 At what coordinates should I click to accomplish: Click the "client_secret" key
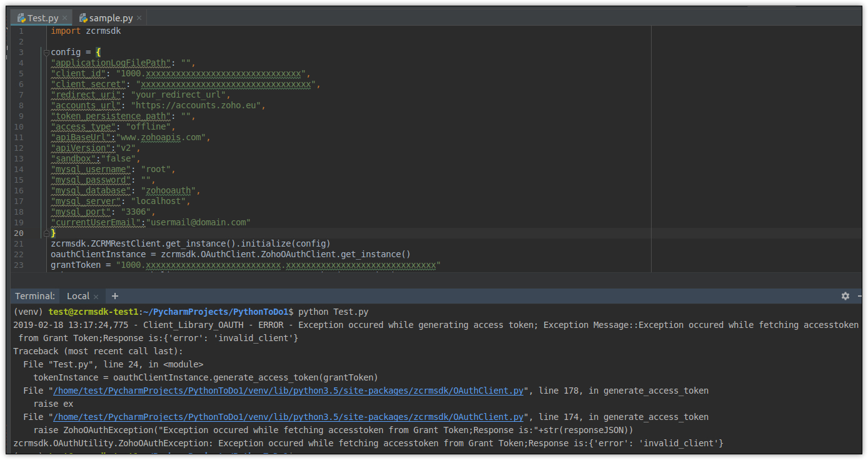[x=88, y=84]
